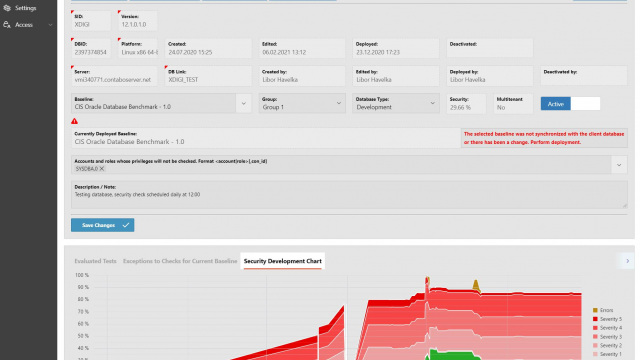Open Exceptions to Checks for Current Baseline tab
640x360 pixels.
click(x=180, y=261)
